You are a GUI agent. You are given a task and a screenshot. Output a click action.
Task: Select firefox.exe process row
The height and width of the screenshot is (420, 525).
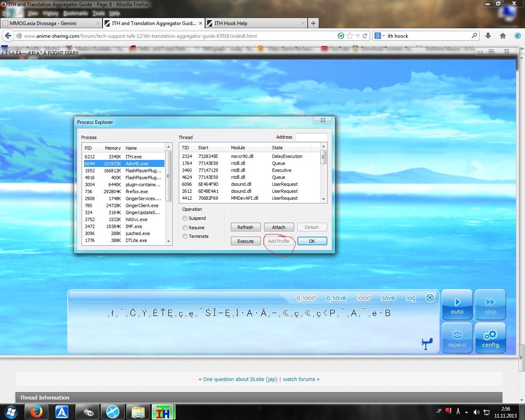click(124, 192)
